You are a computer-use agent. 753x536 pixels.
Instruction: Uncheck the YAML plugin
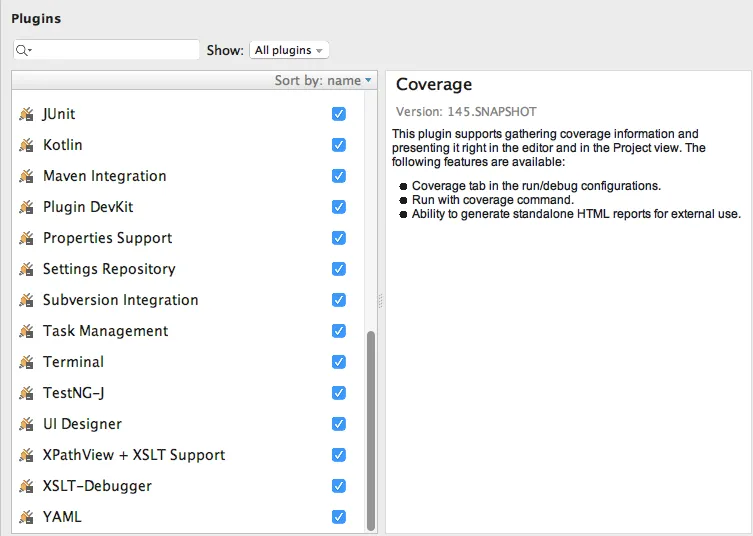point(339,517)
